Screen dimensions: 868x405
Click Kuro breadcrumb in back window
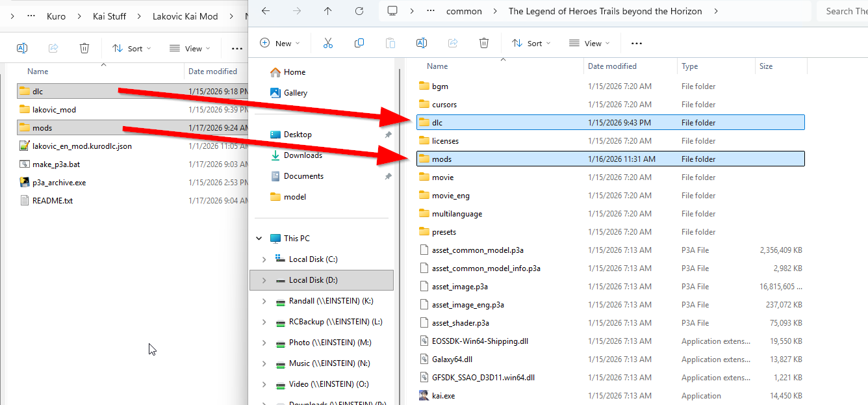[56, 16]
